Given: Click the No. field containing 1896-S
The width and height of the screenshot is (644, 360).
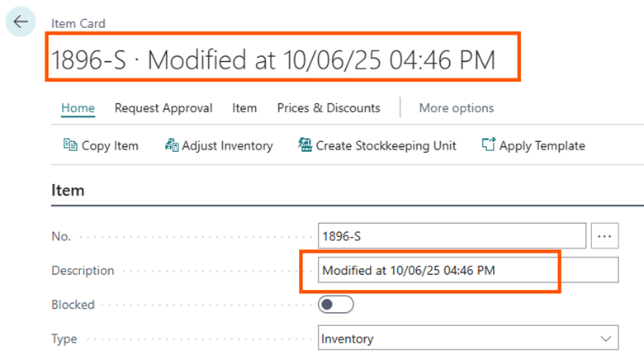Looking at the screenshot, I should pos(452,236).
